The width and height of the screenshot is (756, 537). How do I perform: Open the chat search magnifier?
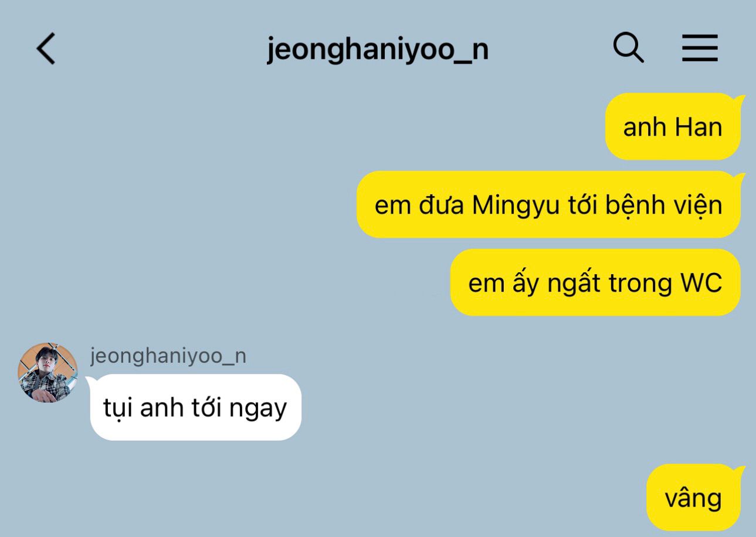[628, 48]
